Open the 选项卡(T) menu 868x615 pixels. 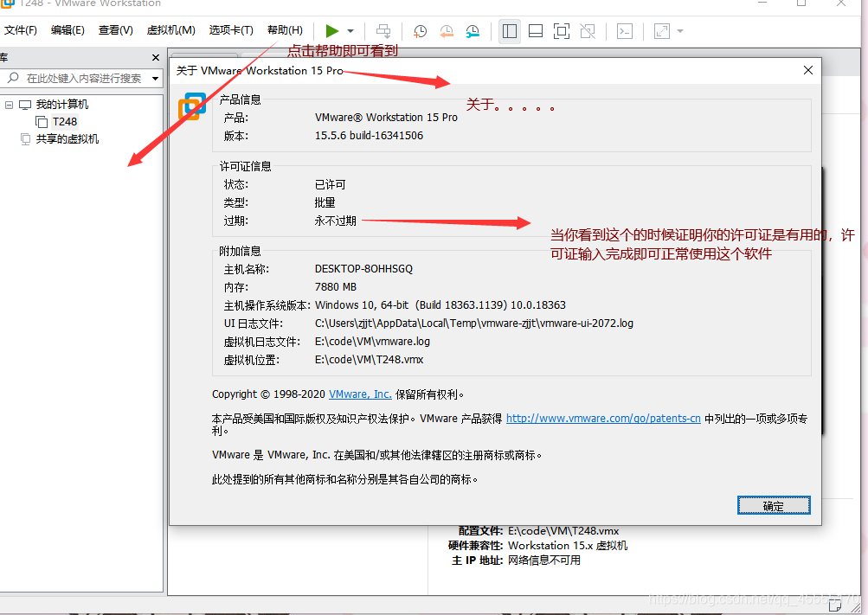coord(231,30)
